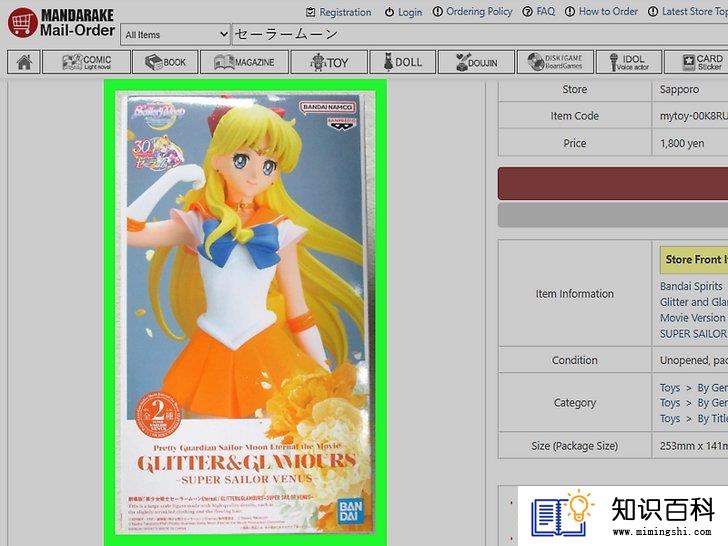Open the COMIC Light novel category

click(x=86, y=62)
